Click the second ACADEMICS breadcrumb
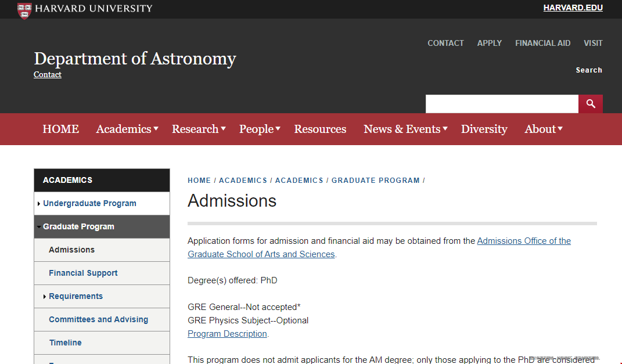The image size is (622, 364). point(300,181)
